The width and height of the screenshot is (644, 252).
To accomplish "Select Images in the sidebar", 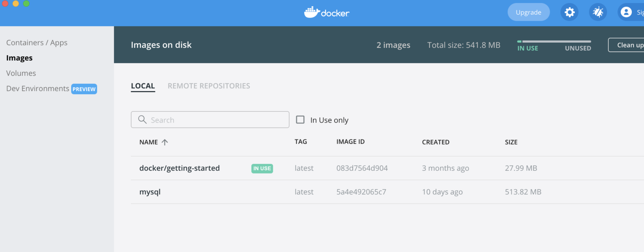I will point(19,58).
